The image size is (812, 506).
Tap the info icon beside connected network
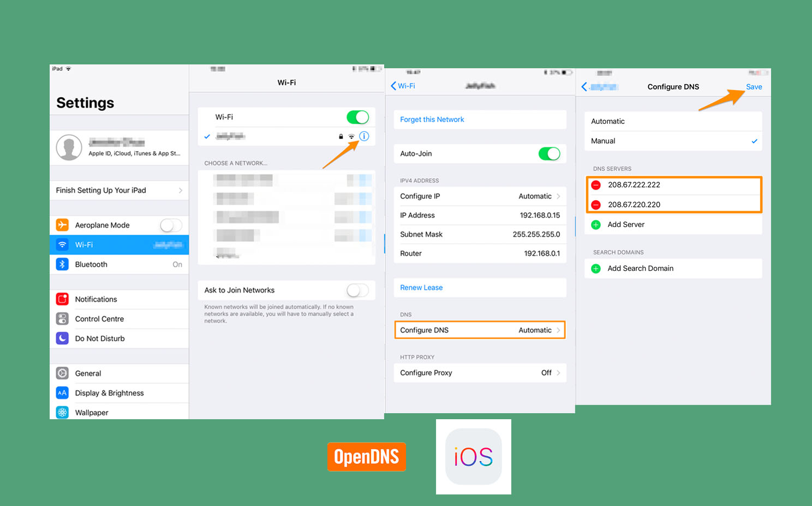[364, 136]
